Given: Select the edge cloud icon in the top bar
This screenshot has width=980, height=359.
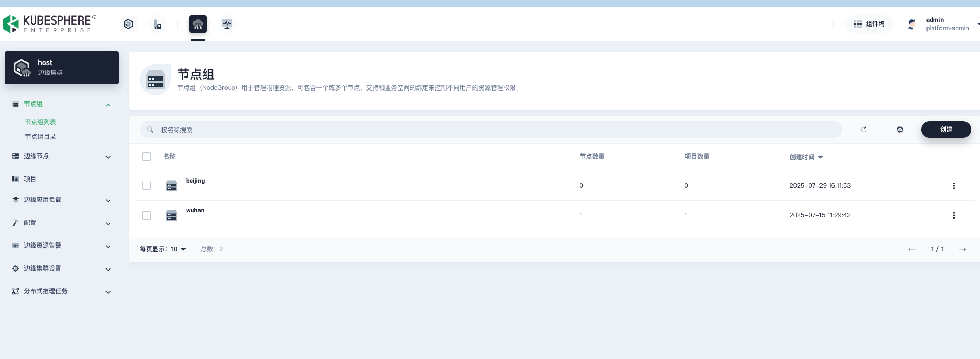Looking at the screenshot, I should [197, 24].
